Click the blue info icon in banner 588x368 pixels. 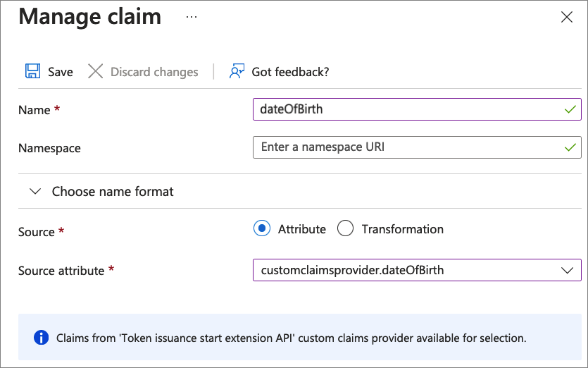42,338
